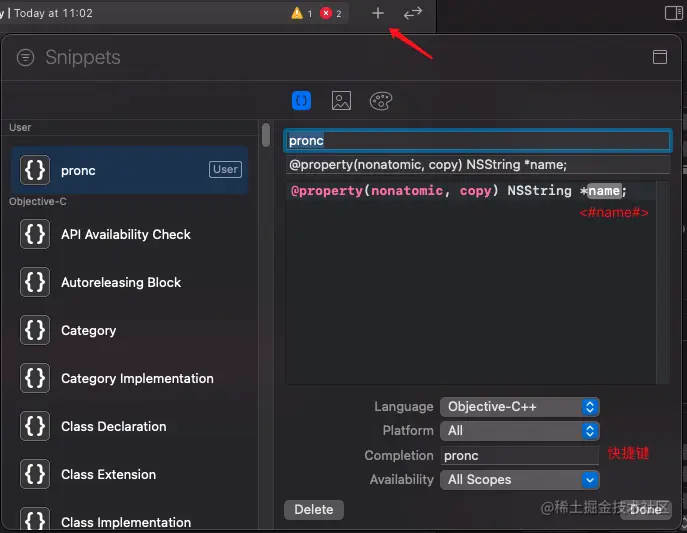Click braces icon of API Availability Check
Image resolution: width=687 pixels, height=533 pixels.
(x=35, y=234)
